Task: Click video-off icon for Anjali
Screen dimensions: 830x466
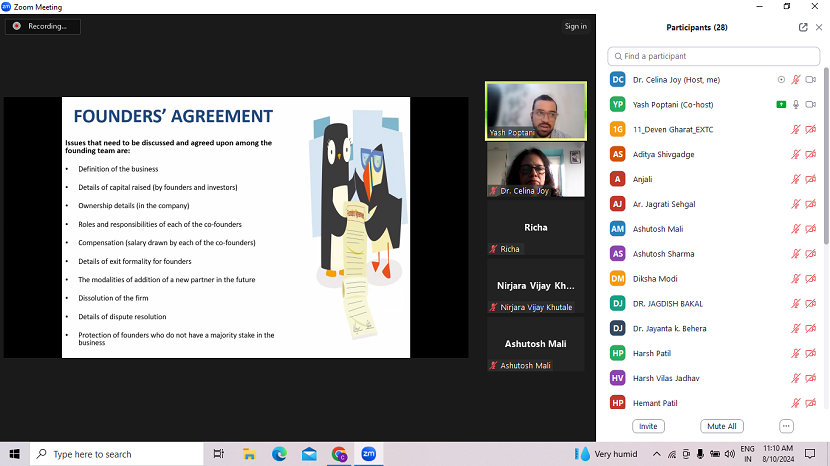Action: 810,179
